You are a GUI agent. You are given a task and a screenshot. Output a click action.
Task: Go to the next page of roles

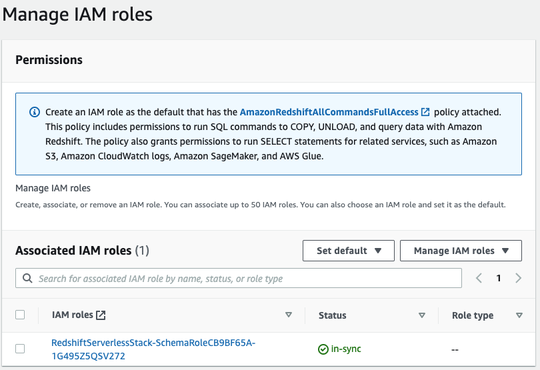click(x=518, y=278)
